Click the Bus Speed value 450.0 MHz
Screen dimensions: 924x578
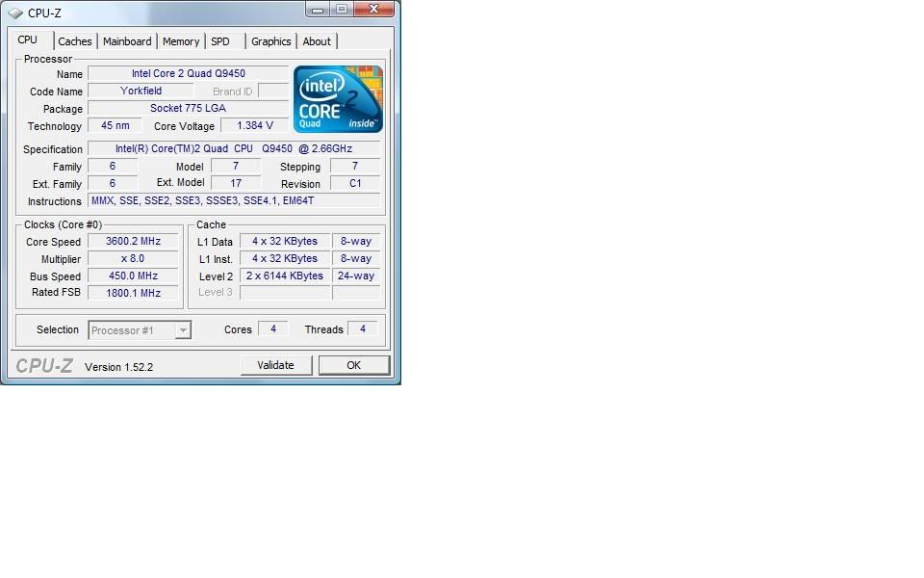[133, 276]
